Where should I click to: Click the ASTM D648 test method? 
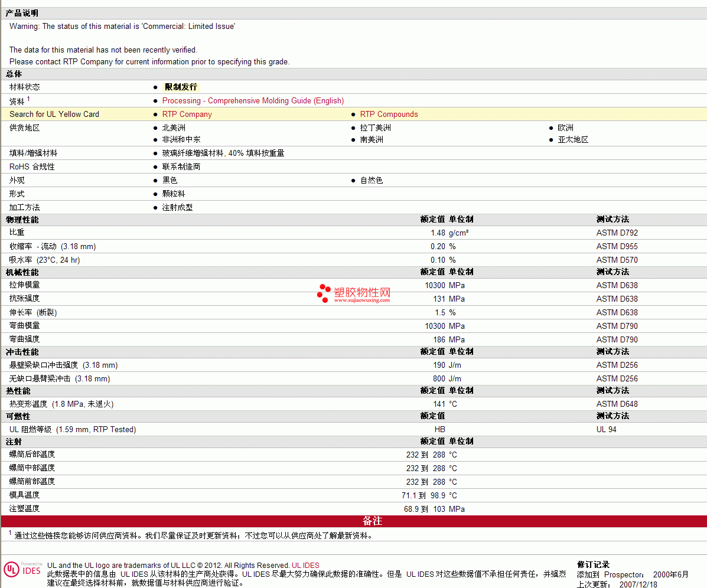point(617,404)
